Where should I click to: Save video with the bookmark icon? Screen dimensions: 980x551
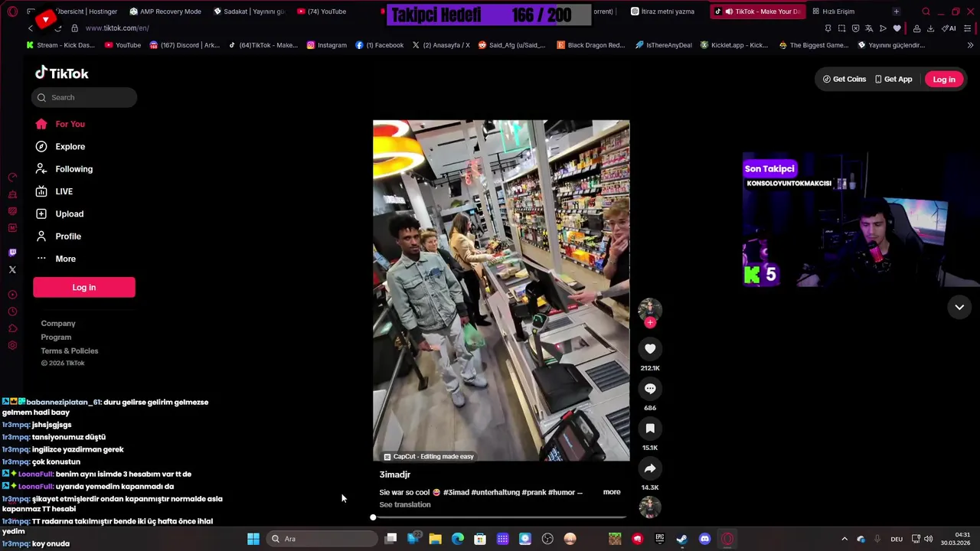(650, 429)
